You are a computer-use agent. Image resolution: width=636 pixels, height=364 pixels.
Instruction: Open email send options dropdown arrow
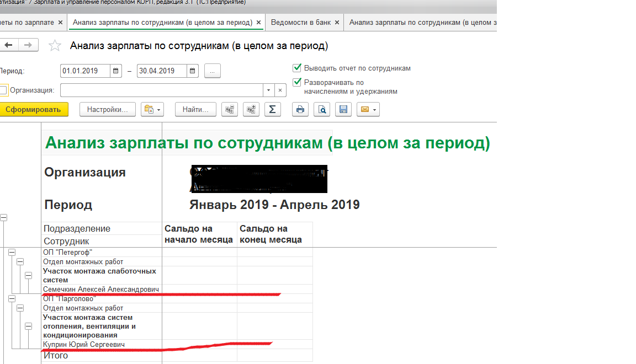coord(374,110)
